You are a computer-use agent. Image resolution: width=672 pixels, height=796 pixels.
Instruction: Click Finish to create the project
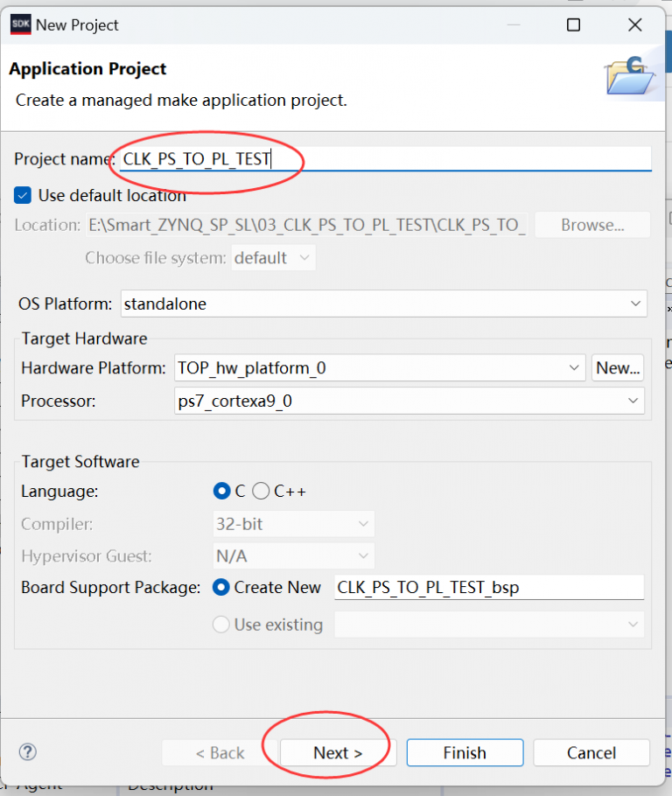click(x=464, y=753)
